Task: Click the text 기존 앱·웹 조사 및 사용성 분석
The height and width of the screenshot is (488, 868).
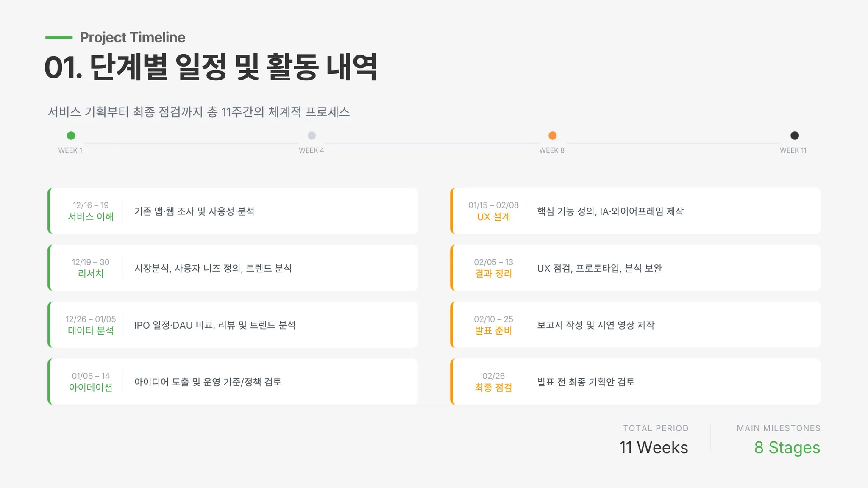Action: (x=194, y=211)
